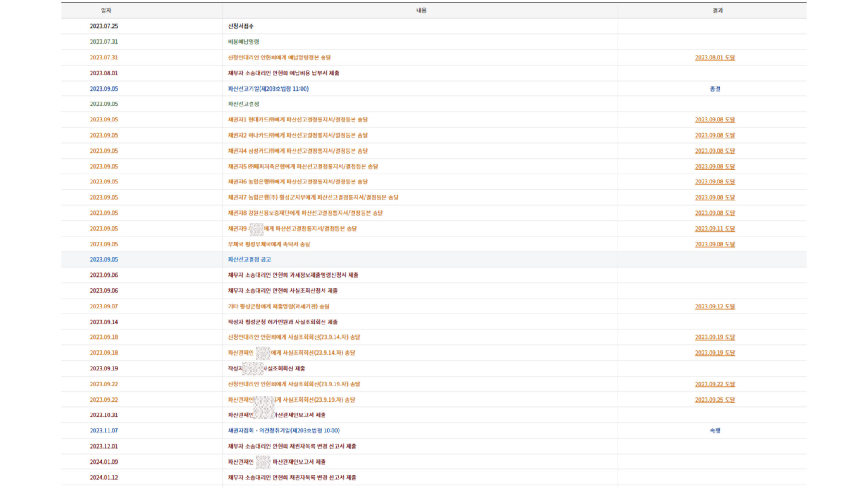Open the 도달 link in the 횡성우체국 촉탁서 row

(x=715, y=244)
